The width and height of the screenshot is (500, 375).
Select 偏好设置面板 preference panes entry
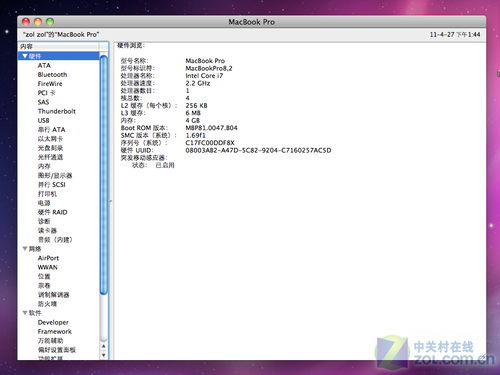click(x=57, y=350)
